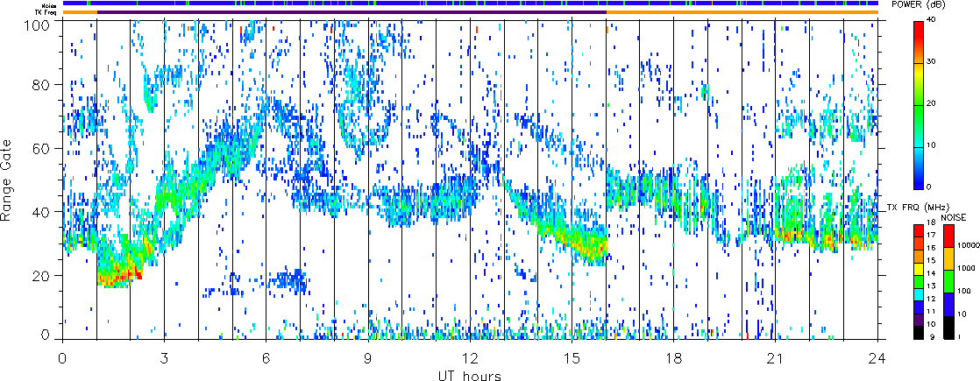This screenshot has height=381, width=980.
Task: Click the "1000" label on the NOISE scale
Action: 964,270
